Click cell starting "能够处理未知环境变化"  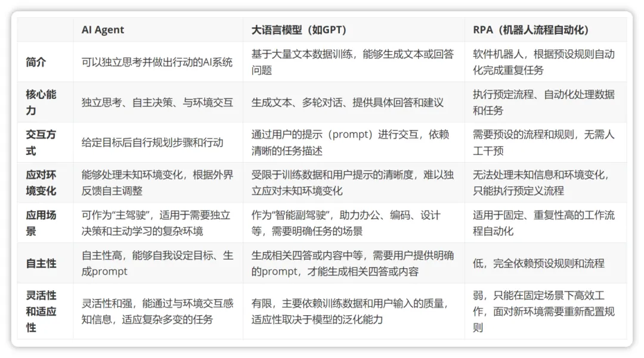tap(157, 183)
